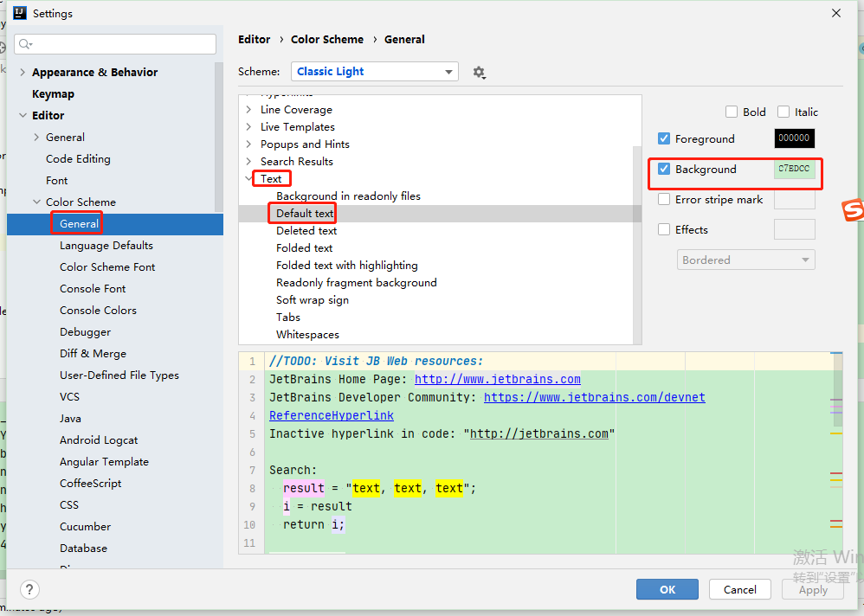Select Angular Template
864x616 pixels.
104,461
